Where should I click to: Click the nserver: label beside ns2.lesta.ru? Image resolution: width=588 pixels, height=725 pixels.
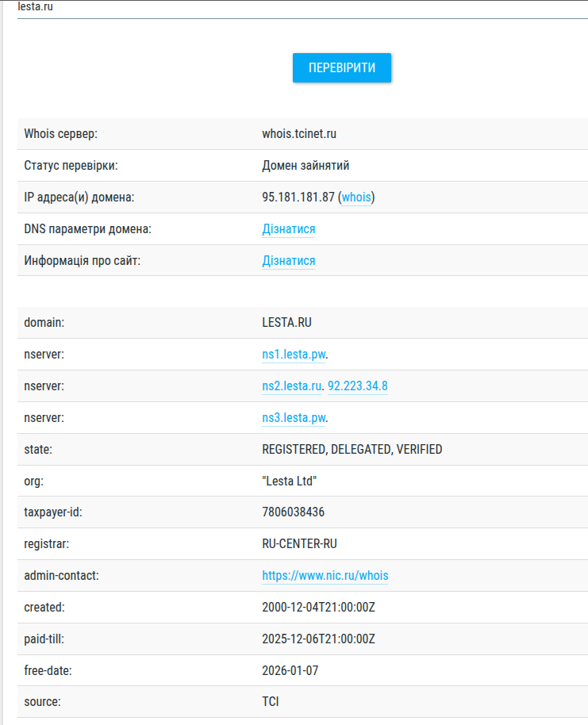coord(44,386)
